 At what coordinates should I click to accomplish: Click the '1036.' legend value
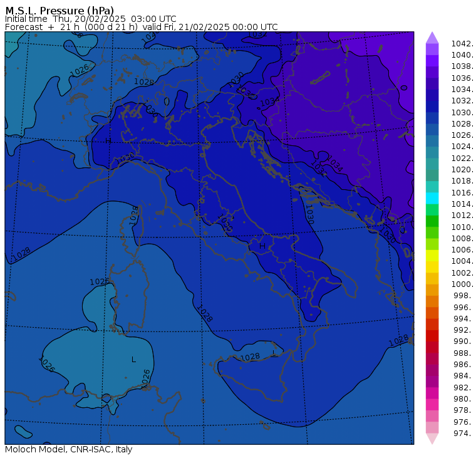[x=462, y=78]
